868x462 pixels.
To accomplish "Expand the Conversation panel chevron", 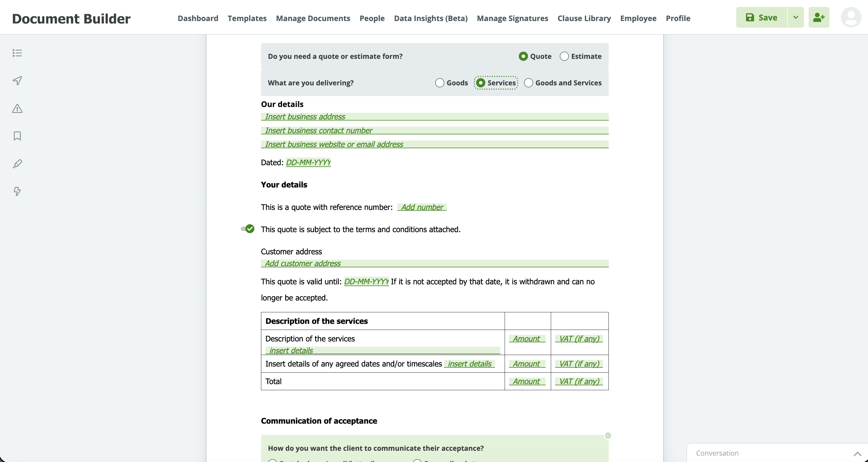I will tap(858, 453).
